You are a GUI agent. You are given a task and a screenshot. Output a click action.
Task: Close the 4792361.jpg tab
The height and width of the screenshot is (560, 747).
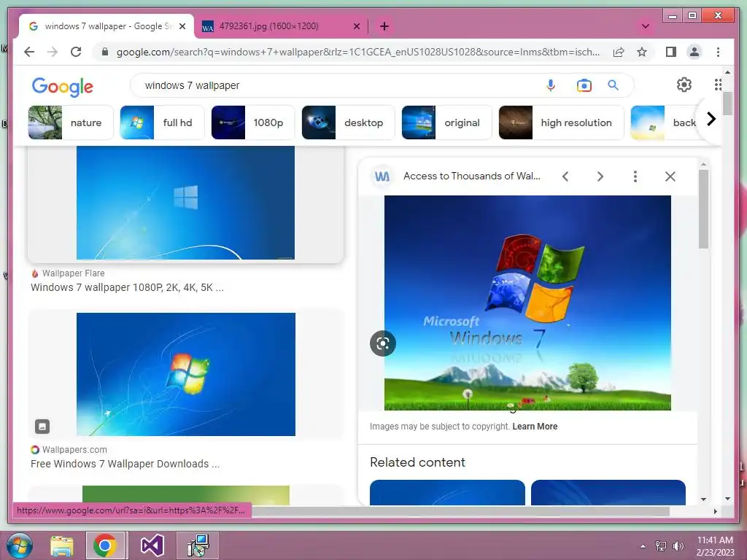[356, 26]
